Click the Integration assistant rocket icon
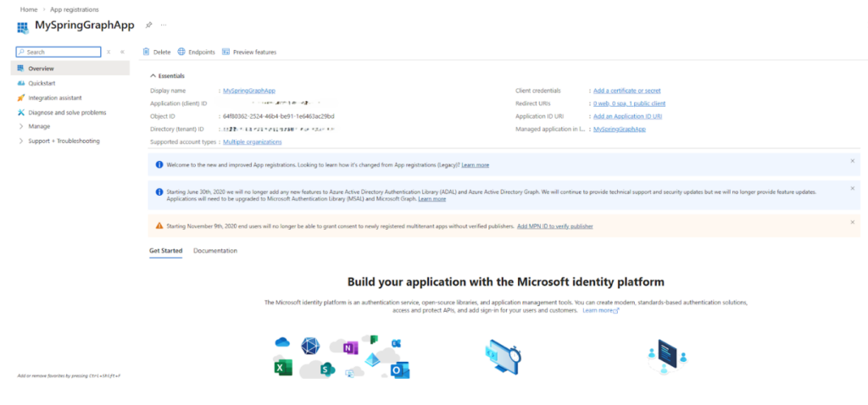 21,97
